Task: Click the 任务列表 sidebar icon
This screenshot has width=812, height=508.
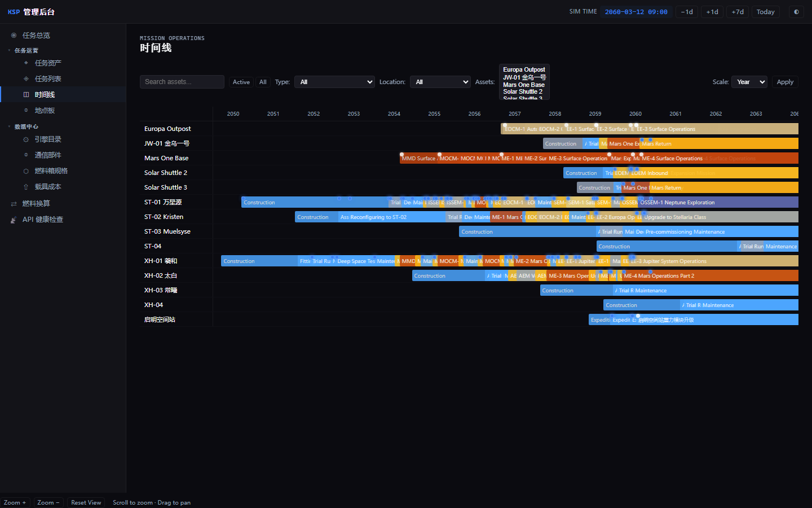Action: (x=26, y=78)
